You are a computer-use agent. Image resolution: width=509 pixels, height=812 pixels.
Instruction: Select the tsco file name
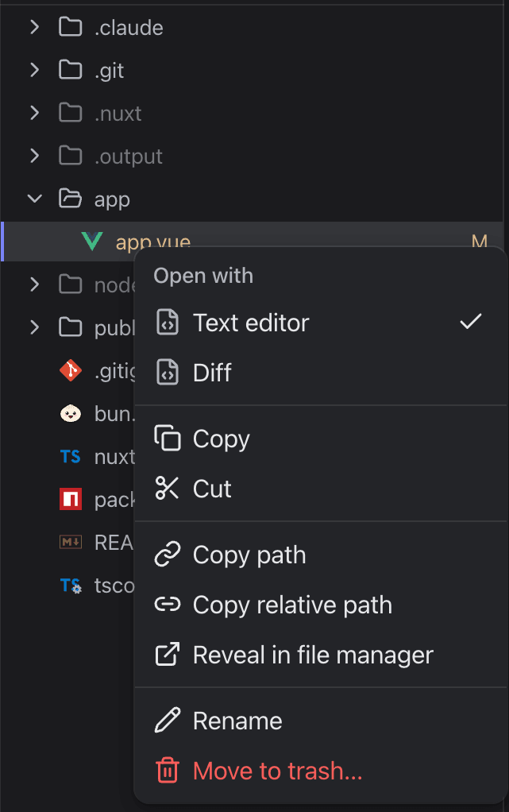[x=114, y=586]
